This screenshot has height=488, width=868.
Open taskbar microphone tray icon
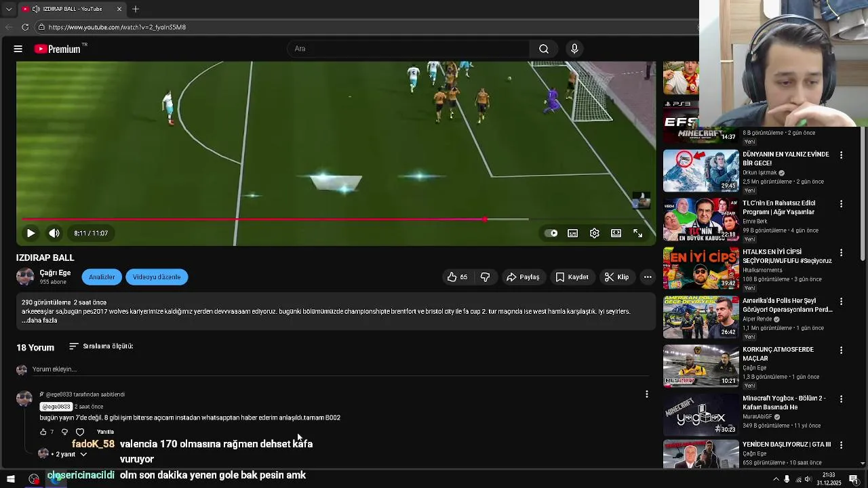[787, 479]
